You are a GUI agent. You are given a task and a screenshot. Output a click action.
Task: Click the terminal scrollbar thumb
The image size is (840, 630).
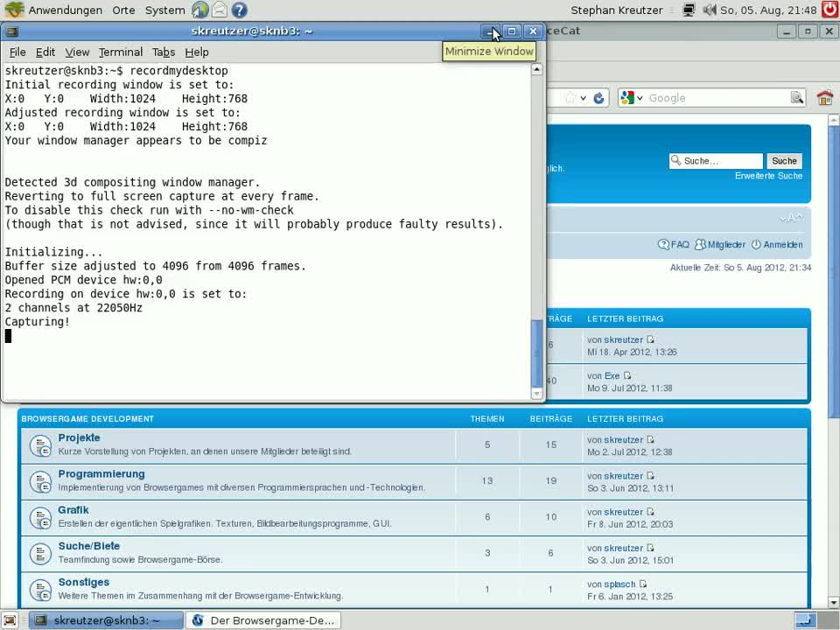(x=536, y=353)
